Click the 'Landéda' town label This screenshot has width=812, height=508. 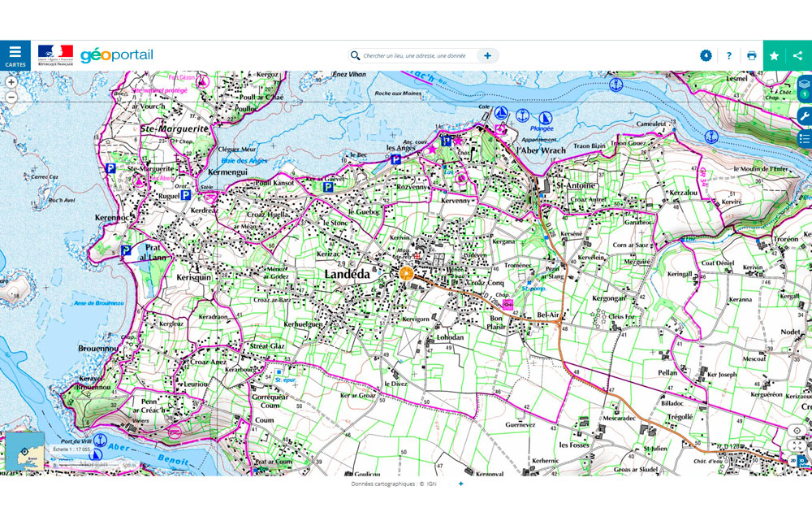[x=347, y=274]
